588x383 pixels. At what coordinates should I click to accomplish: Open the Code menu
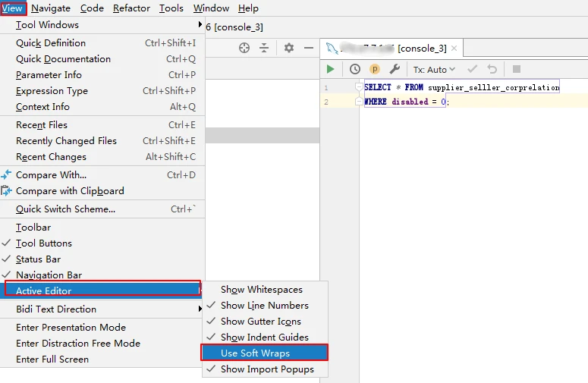coord(92,8)
